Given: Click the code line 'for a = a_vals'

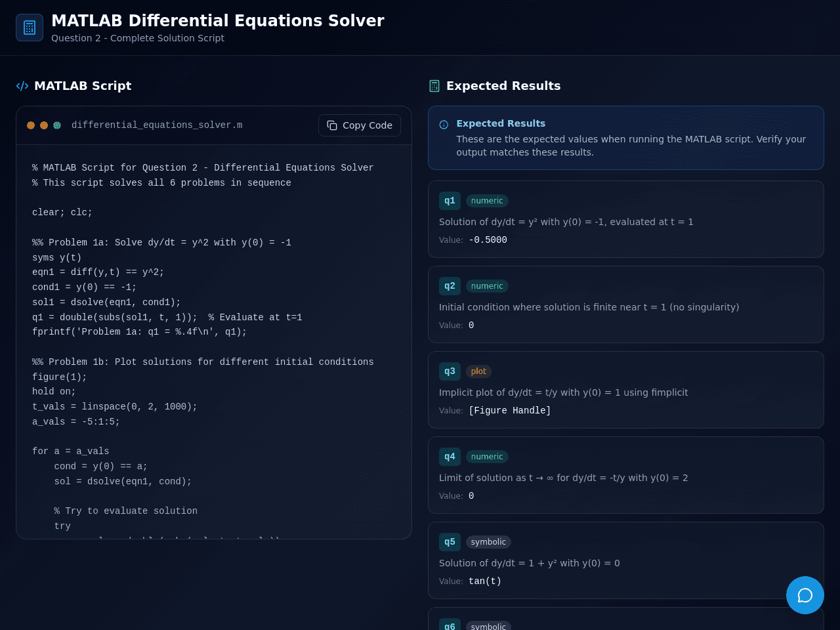Looking at the screenshot, I should 71,451.
